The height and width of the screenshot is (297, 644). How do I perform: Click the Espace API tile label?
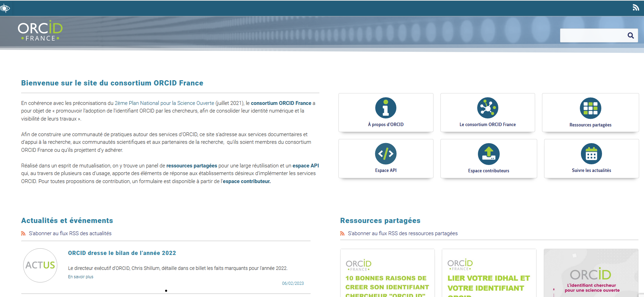pyautogui.click(x=386, y=170)
